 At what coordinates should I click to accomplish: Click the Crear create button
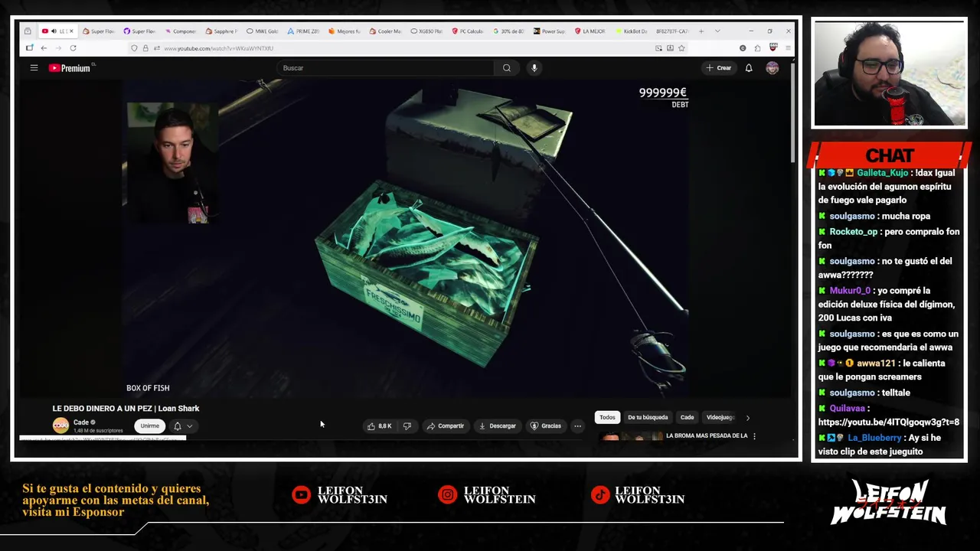(719, 68)
